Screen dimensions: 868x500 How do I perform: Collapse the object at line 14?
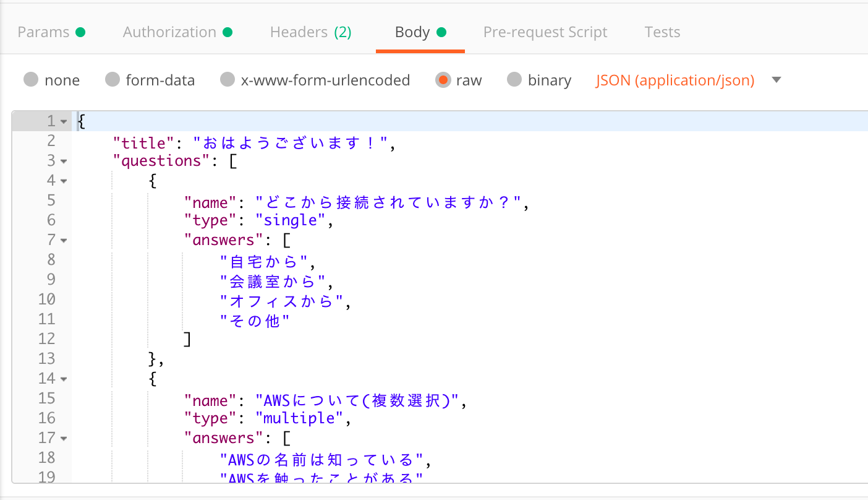point(64,379)
